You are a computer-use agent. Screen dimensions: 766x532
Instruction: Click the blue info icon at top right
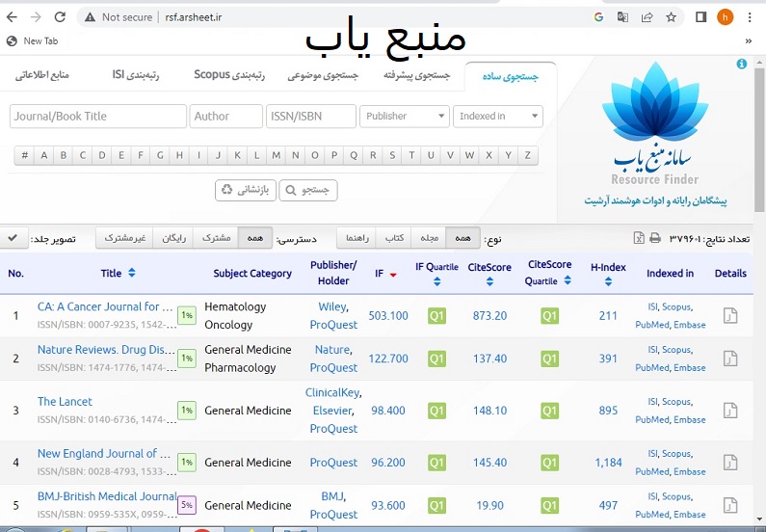coord(742,64)
